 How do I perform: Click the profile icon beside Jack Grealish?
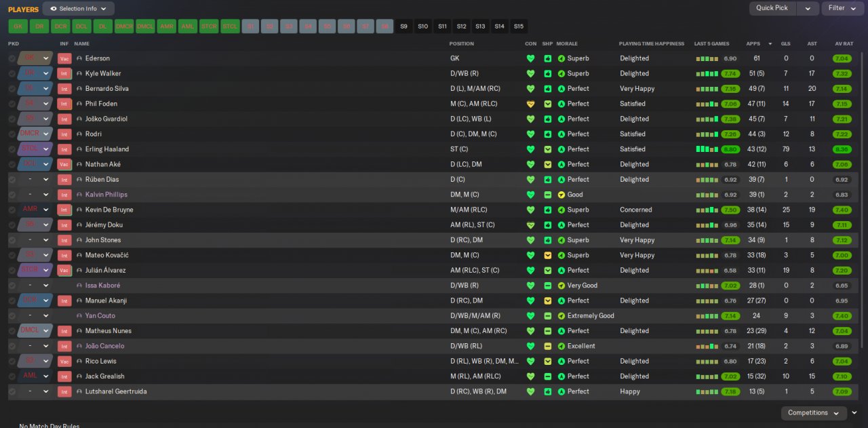pyautogui.click(x=79, y=376)
